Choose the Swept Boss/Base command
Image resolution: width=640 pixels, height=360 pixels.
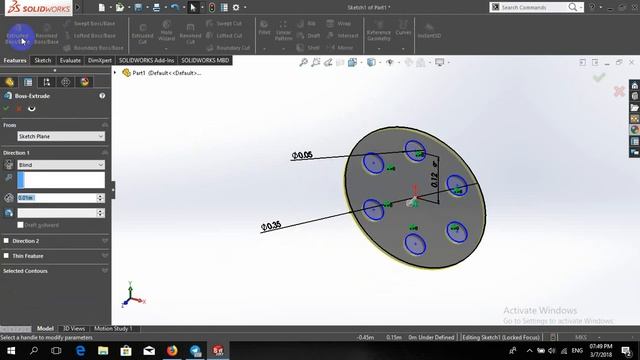pos(90,24)
